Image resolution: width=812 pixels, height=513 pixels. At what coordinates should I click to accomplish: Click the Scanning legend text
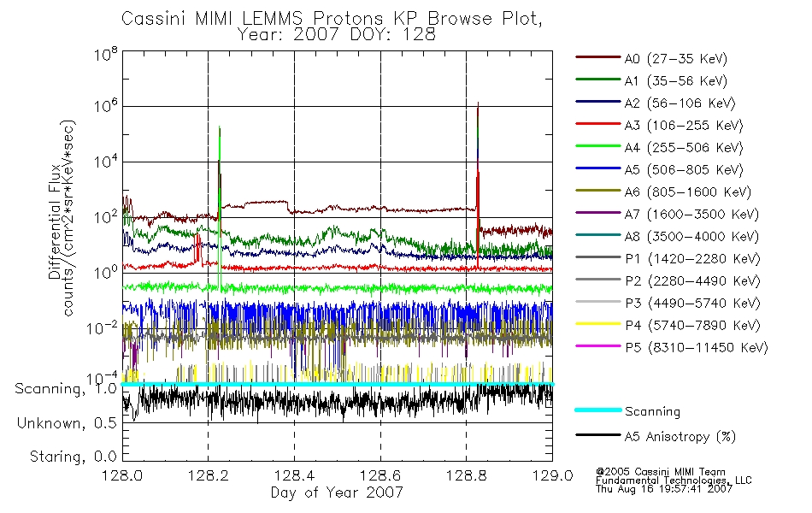[652, 412]
